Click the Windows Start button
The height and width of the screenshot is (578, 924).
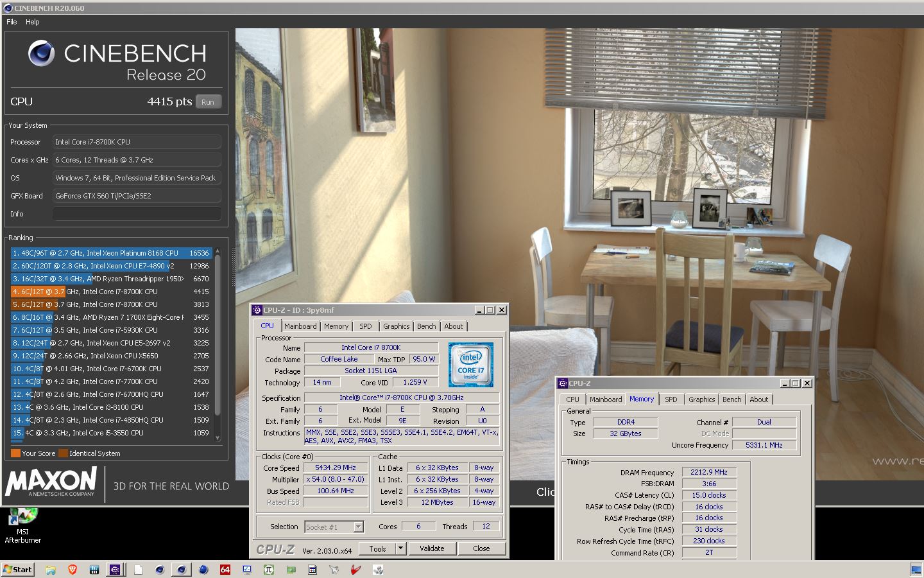[x=17, y=570]
